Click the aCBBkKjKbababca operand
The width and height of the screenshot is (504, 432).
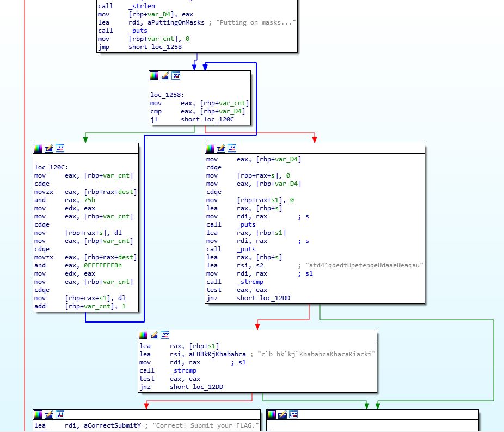point(217,354)
